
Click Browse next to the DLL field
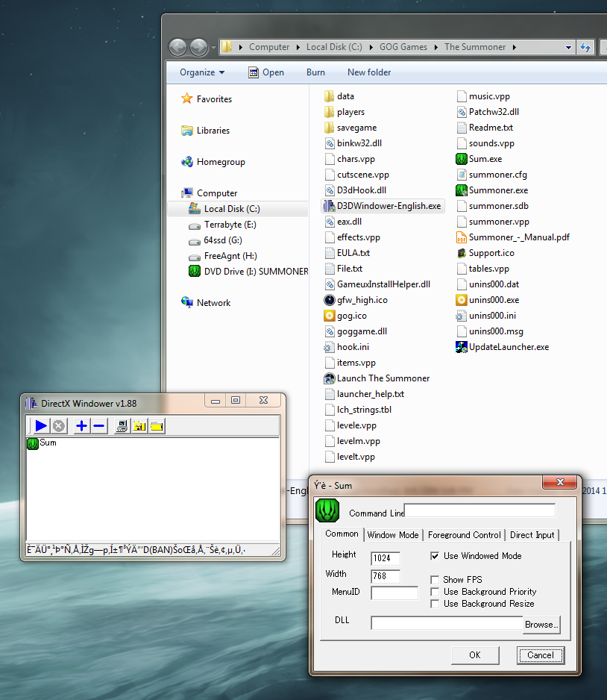541,625
